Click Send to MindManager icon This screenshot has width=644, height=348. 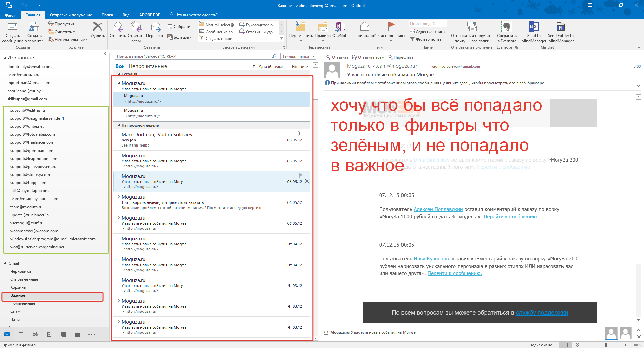[534, 27]
